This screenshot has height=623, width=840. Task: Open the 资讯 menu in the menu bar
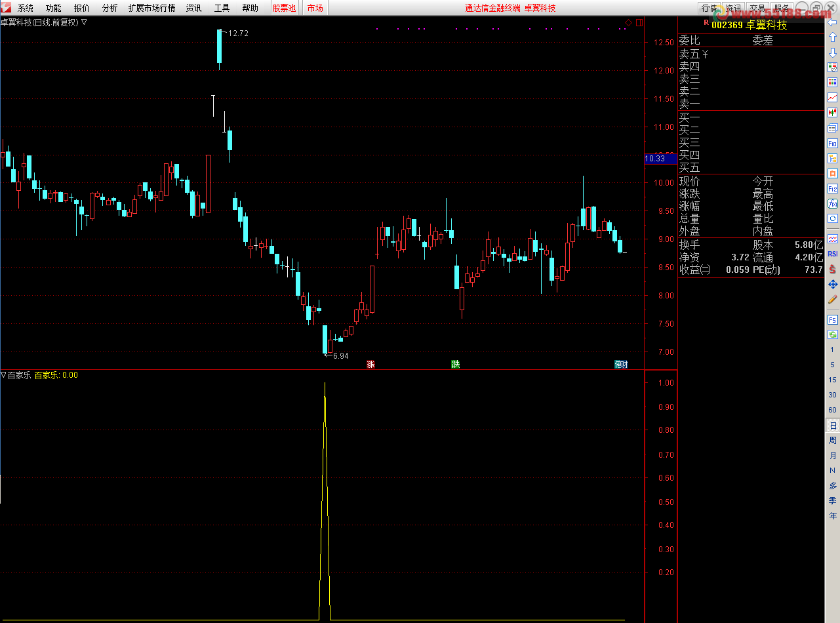(x=193, y=8)
